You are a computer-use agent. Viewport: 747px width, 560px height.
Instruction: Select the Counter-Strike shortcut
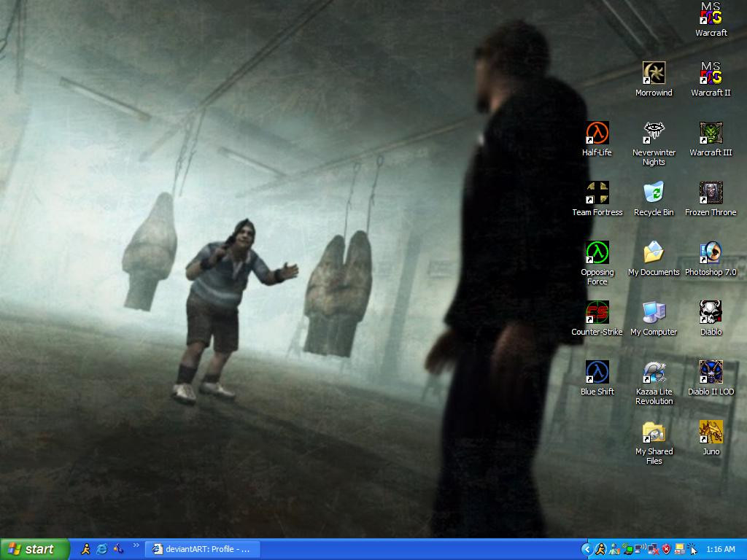pos(597,318)
